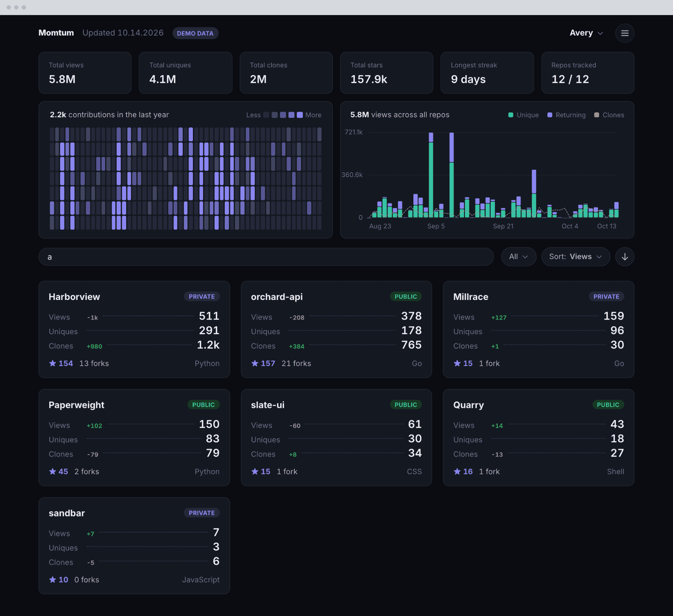
Task: Open the Sort: Views dropdown
Action: click(x=575, y=257)
